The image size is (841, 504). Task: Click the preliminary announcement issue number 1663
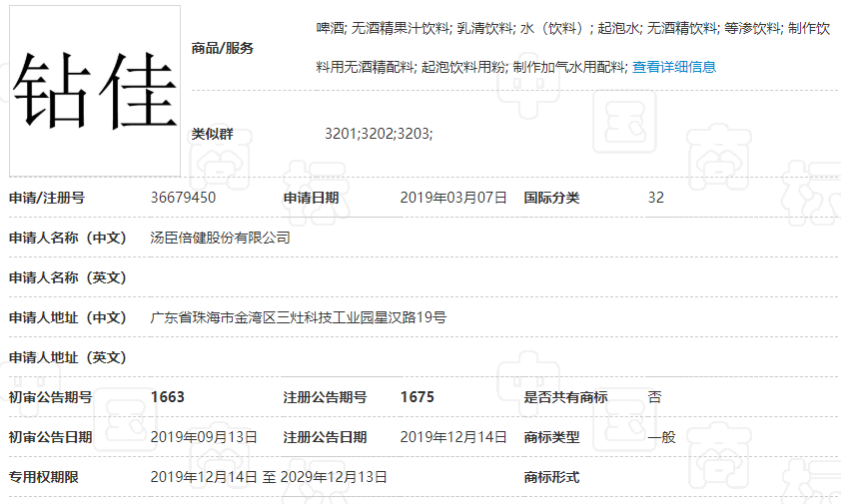[168, 397]
